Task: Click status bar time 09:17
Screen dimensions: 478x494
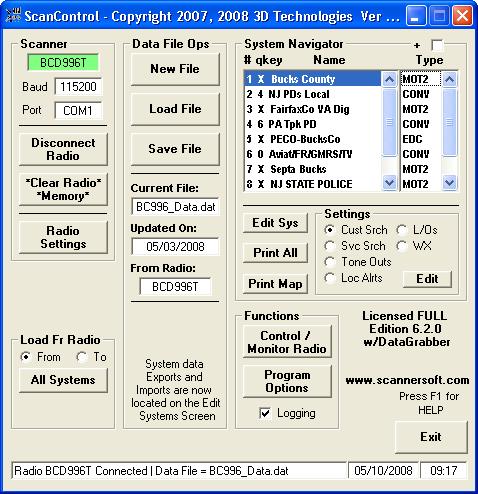Action: (x=443, y=471)
